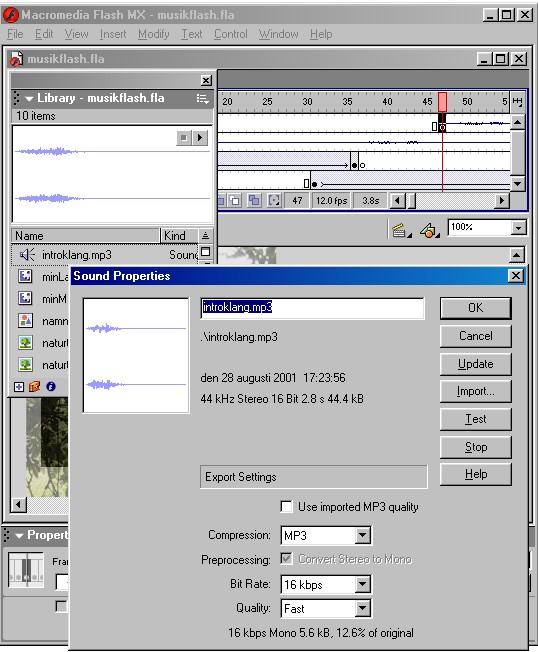538x652 pixels.
Task: Open the Window menu
Action: coord(279,34)
